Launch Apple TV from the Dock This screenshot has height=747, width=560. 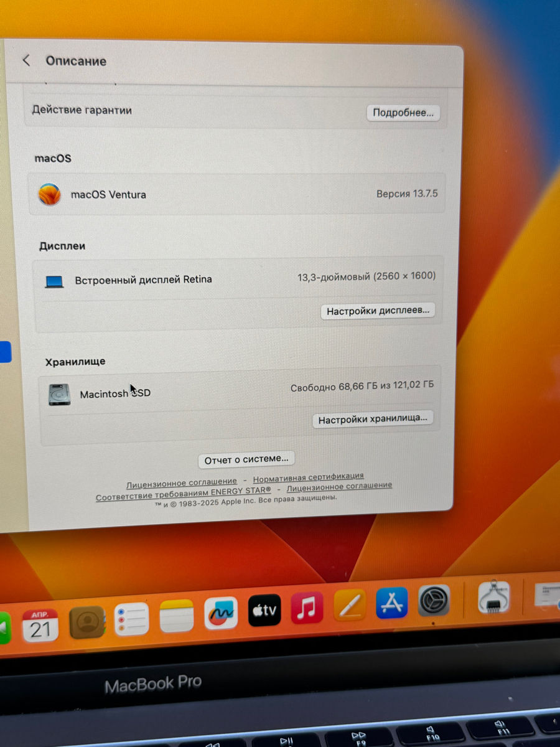264,611
